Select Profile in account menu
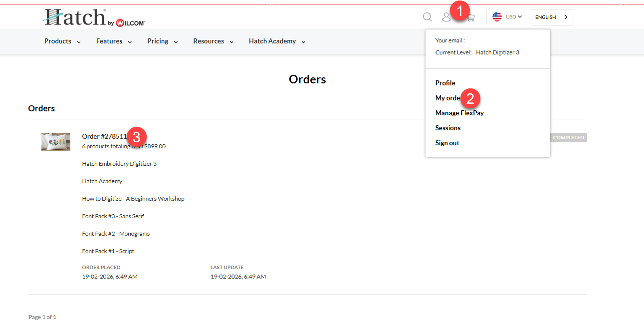 tap(445, 83)
